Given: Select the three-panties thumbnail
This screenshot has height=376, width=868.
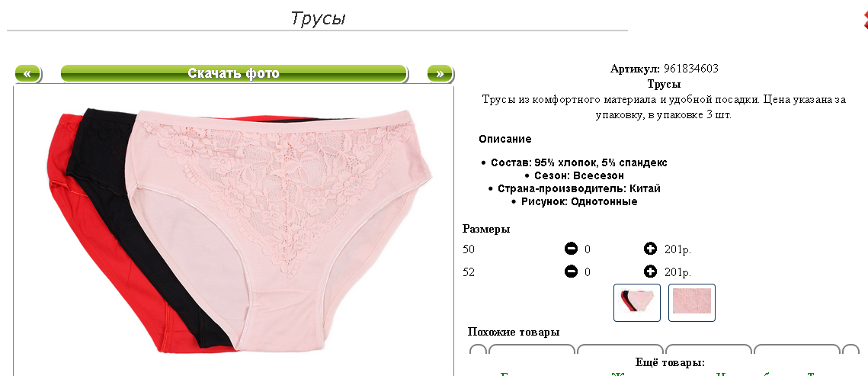Looking at the screenshot, I should (636, 302).
